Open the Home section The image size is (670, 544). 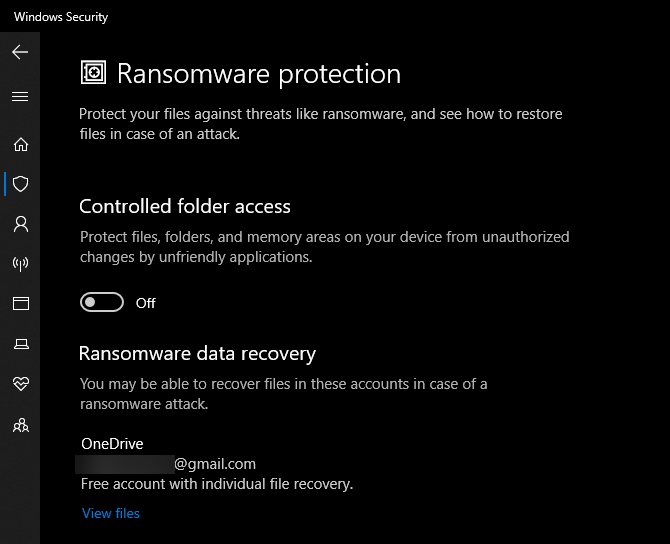[x=21, y=144]
